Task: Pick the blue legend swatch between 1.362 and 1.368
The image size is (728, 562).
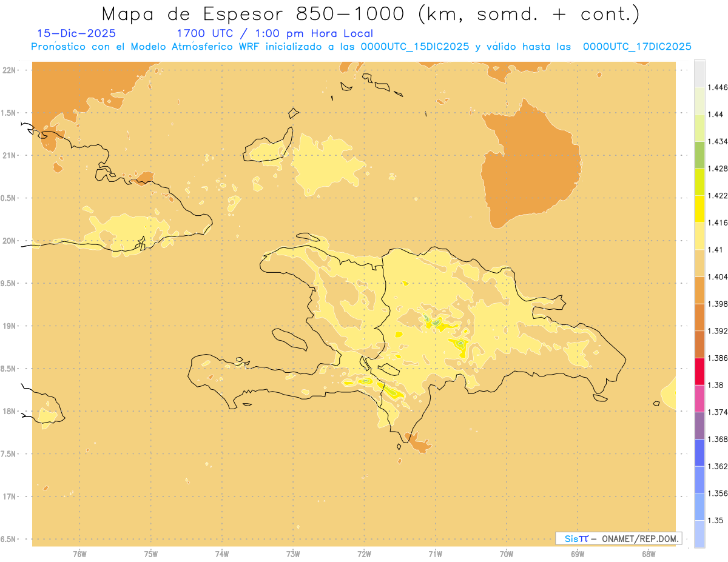Action: (x=699, y=452)
